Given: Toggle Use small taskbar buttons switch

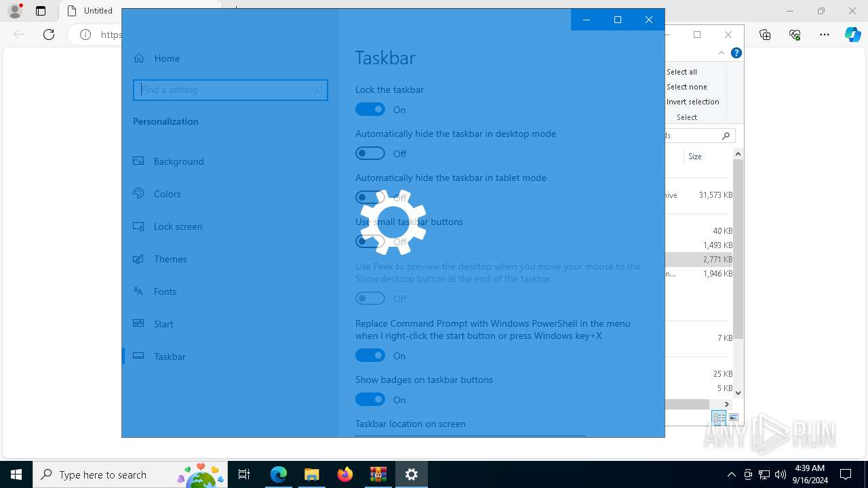Looking at the screenshot, I should click(x=370, y=241).
